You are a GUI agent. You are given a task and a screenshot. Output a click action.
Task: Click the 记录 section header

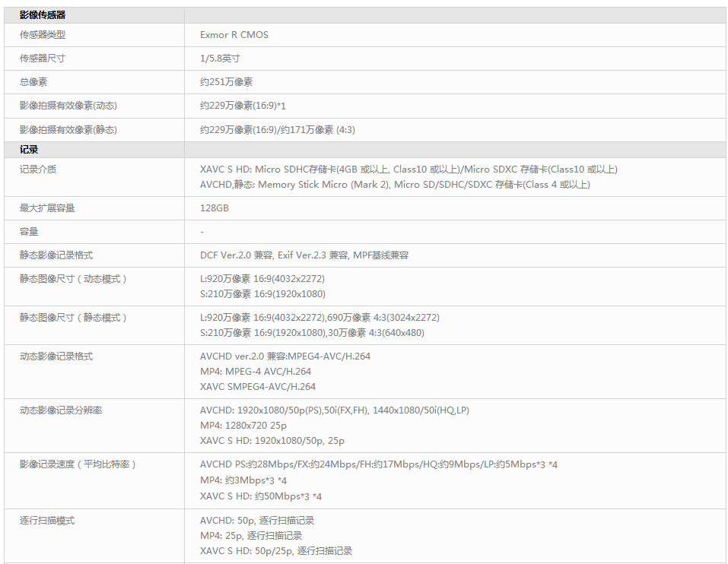(29, 150)
